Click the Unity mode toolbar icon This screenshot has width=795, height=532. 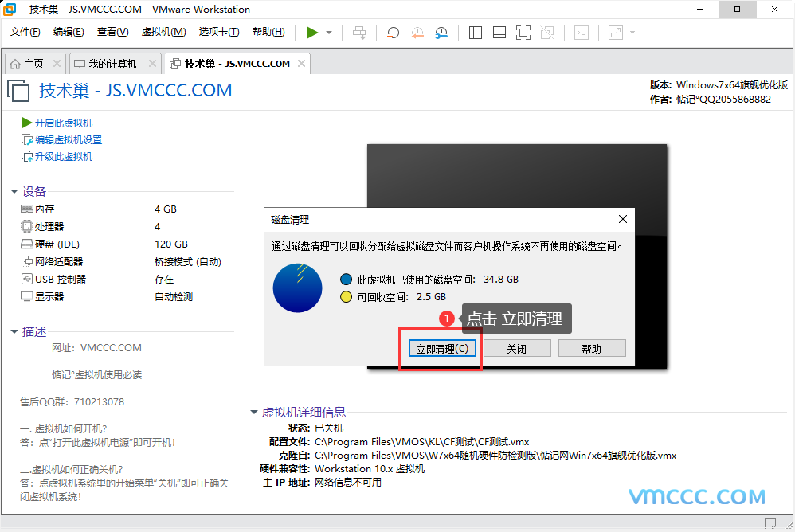[x=547, y=33]
